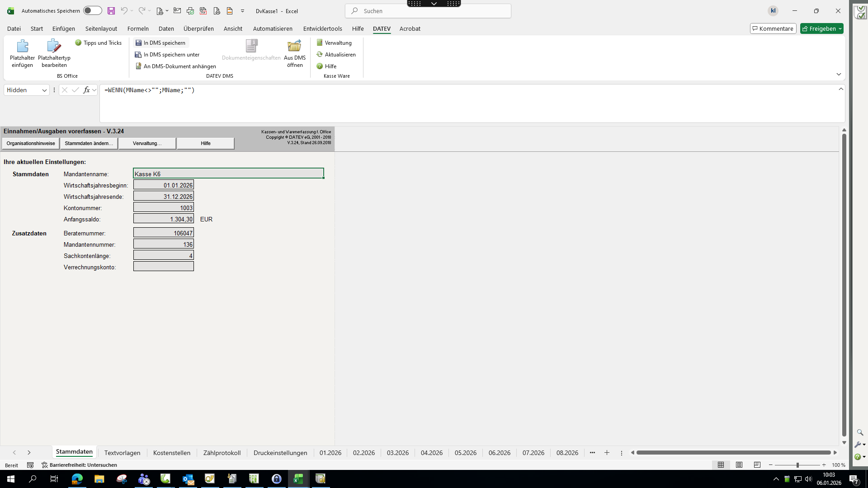The width and height of the screenshot is (868, 488).
Task: Open the Formeln ribbon tab
Action: (x=138, y=29)
